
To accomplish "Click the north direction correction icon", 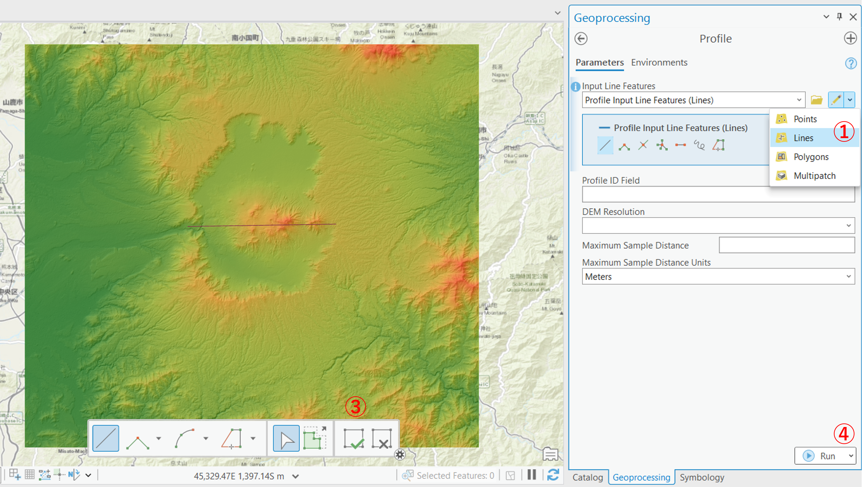I will [x=74, y=475].
